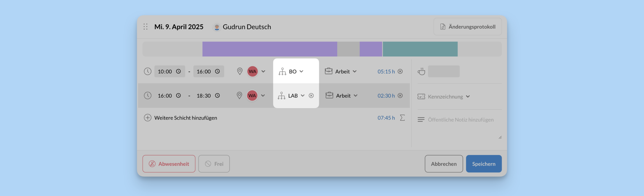Click the teal segment in the timeline bar
The height and width of the screenshot is (196, 644).
(420, 49)
